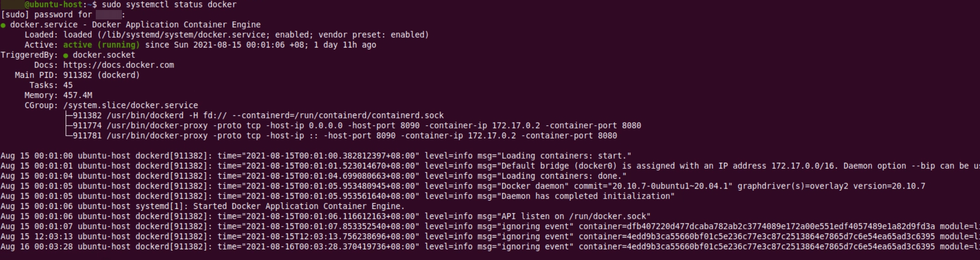Click the /usr/bin/dockerd process tree entry
This screenshot has height=260, width=980.
click(258, 115)
